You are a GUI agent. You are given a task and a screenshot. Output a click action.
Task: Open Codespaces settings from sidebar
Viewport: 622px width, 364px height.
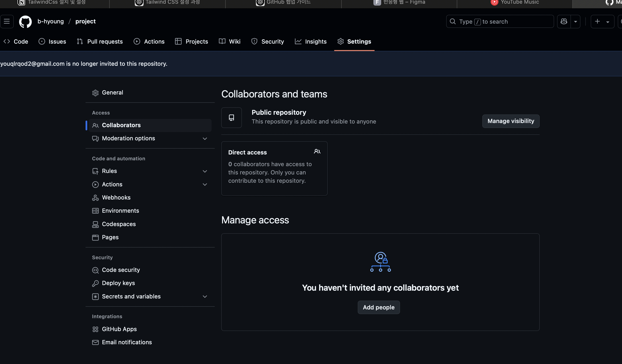[x=119, y=224]
